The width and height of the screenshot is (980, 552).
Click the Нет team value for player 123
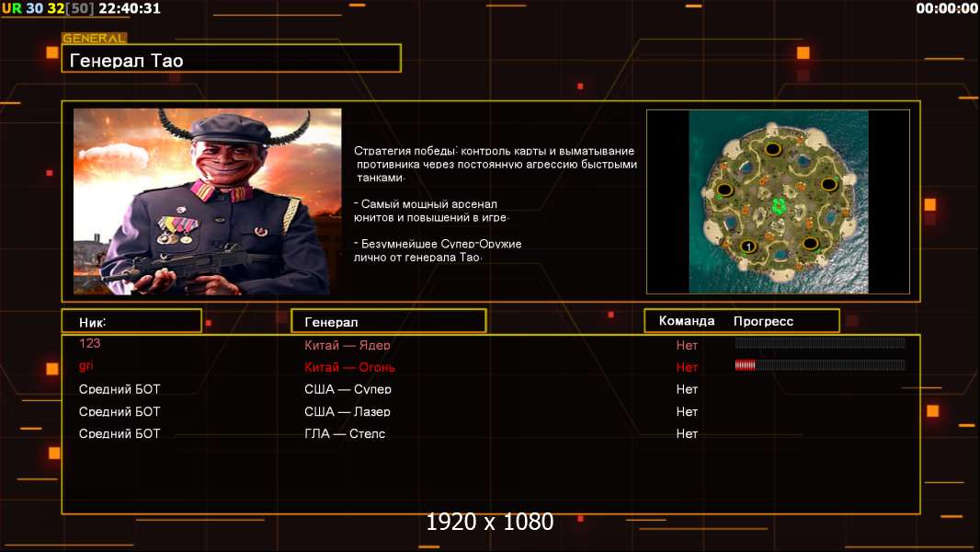(687, 345)
